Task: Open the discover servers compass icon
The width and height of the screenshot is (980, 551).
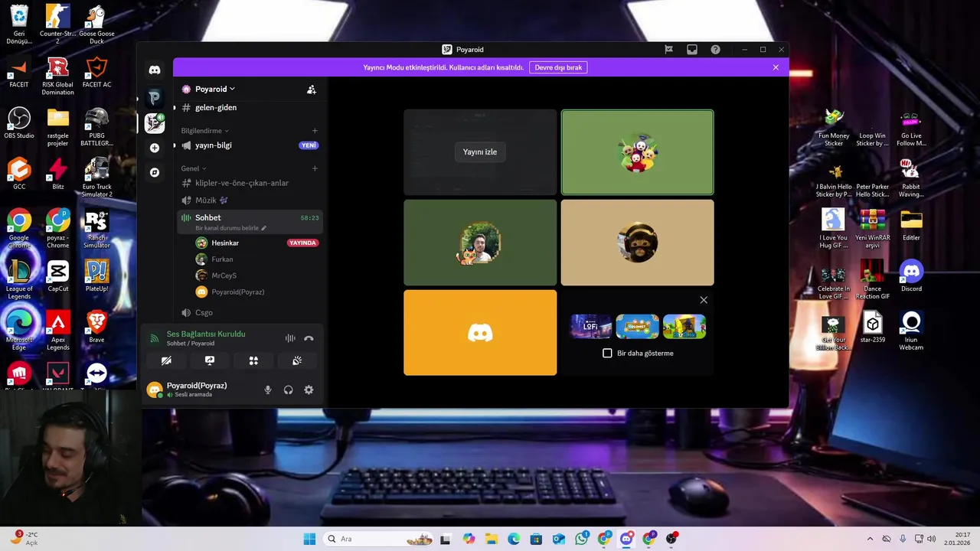Action: click(155, 173)
